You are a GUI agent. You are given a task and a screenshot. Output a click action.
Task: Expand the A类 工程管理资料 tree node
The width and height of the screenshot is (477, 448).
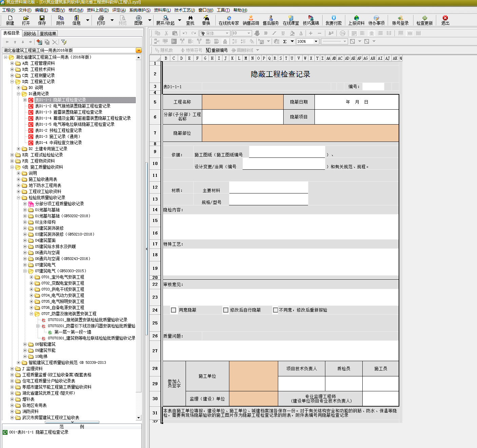point(12,63)
